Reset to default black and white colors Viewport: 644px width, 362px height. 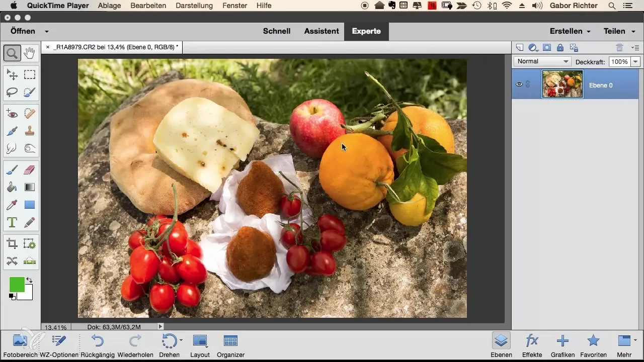(x=13, y=297)
